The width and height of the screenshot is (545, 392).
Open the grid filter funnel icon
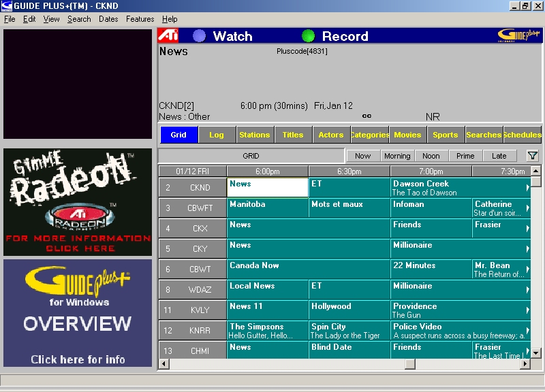tap(533, 156)
